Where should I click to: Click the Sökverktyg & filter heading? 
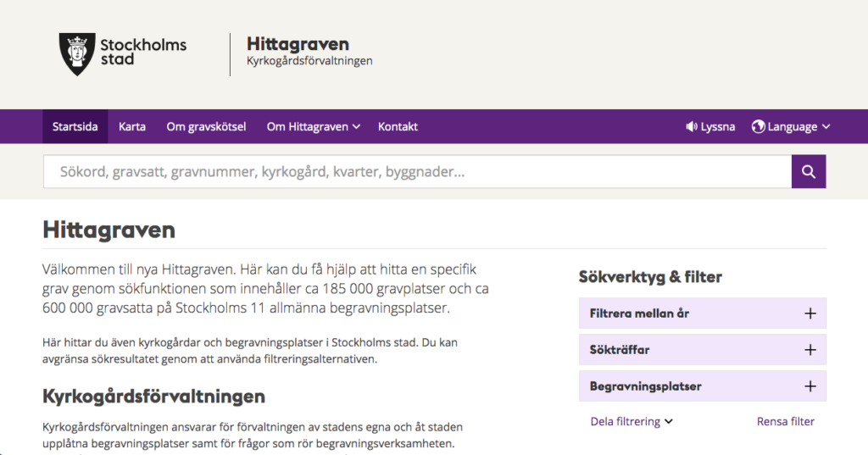(x=650, y=277)
